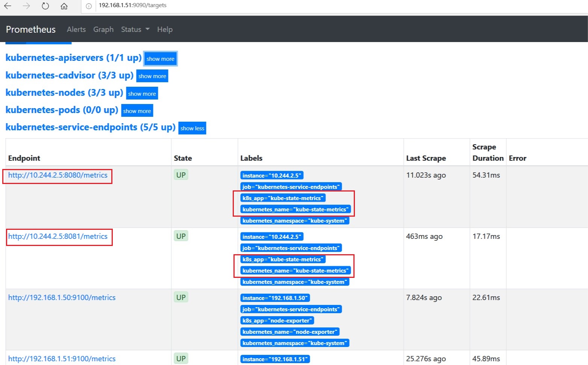Click the Labels column header
The width and height of the screenshot is (588, 365).
click(x=252, y=158)
